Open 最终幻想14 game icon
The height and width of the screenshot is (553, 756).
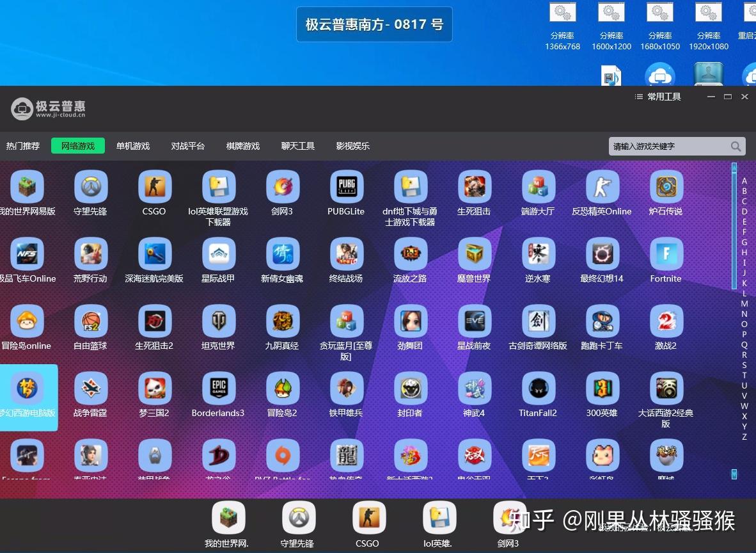pos(602,254)
